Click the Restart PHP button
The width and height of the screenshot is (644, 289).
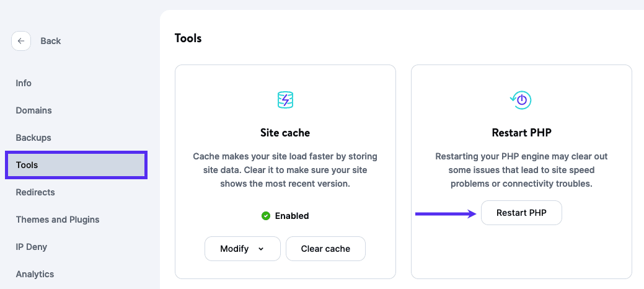click(x=521, y=213)
